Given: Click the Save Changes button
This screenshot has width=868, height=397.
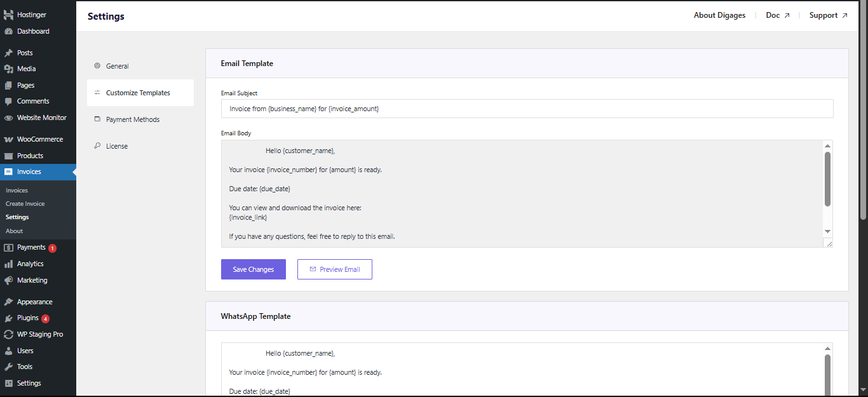Looking at the screenshot, I should point(253,269).
